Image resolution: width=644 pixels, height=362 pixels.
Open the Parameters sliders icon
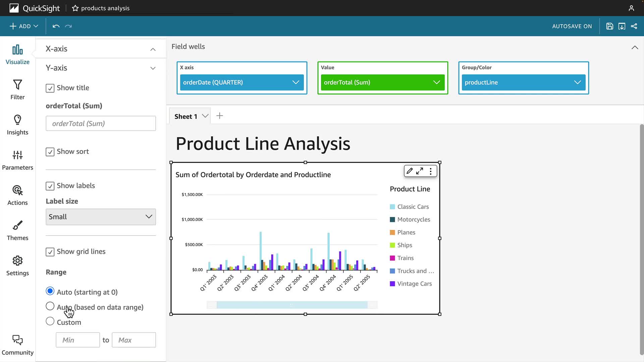(17, 155)
